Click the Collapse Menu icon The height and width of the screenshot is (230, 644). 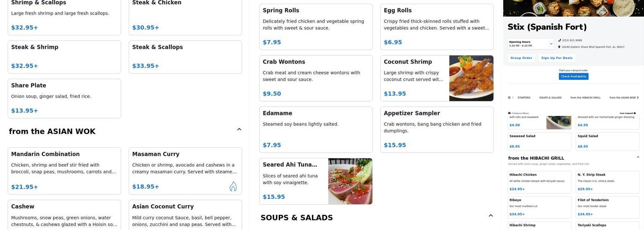(x=509, y=113)
